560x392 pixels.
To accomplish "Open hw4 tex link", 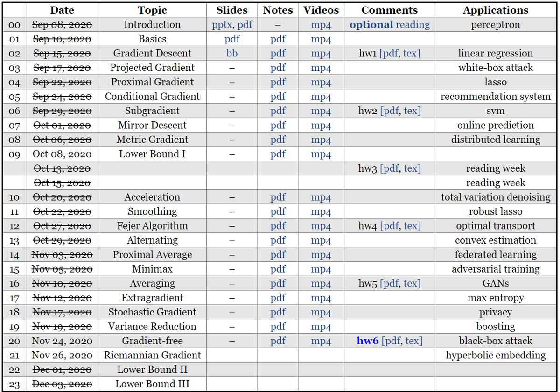I will pos(411,226).
